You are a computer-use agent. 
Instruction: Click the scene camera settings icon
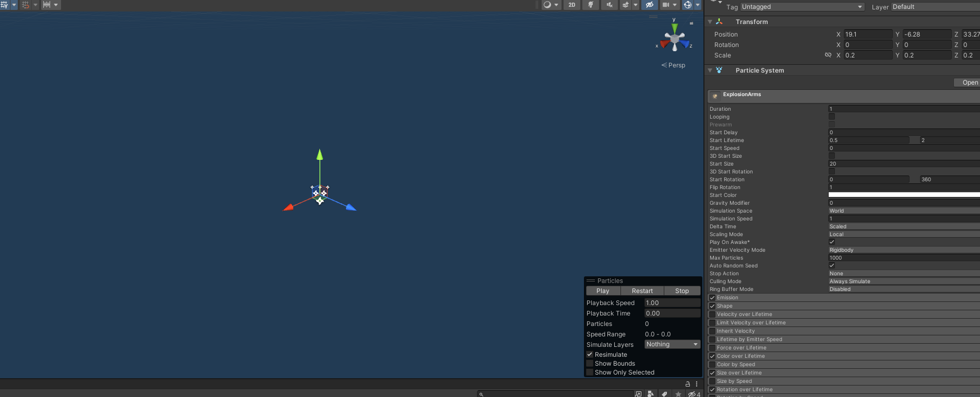tap(665, 5)
